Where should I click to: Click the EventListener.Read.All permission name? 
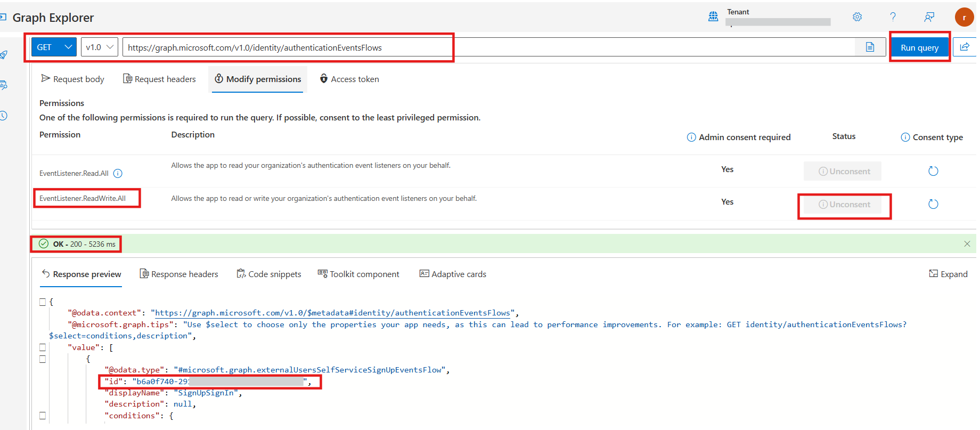point(74,173)
